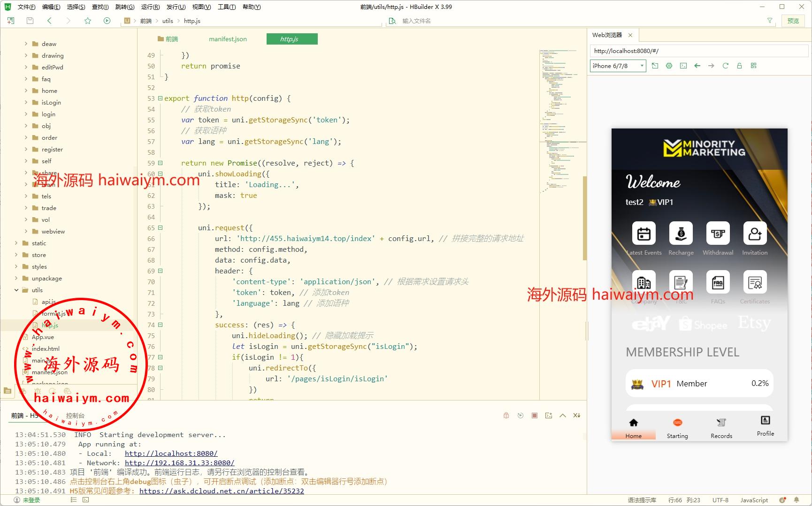Image resolution: width=812 pixels, height=506 pixels.
Task: Click the browser URL address field
Action: tap(698, 51)
